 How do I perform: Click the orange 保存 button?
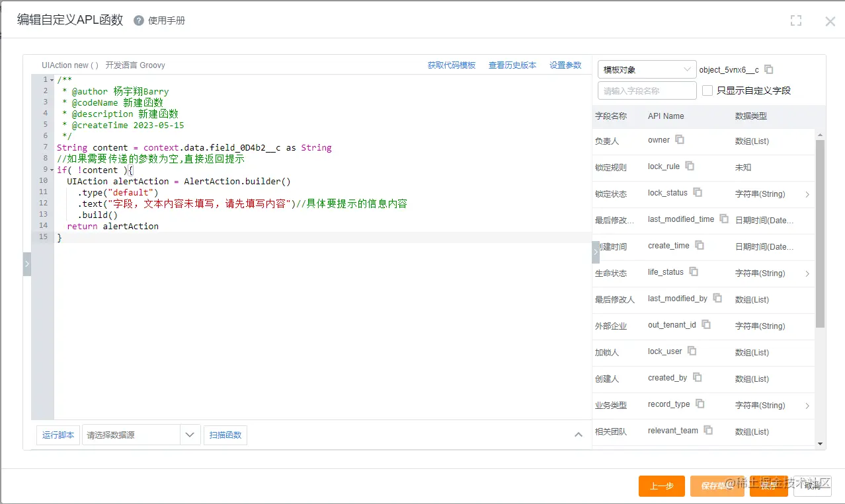coord(768,486)
